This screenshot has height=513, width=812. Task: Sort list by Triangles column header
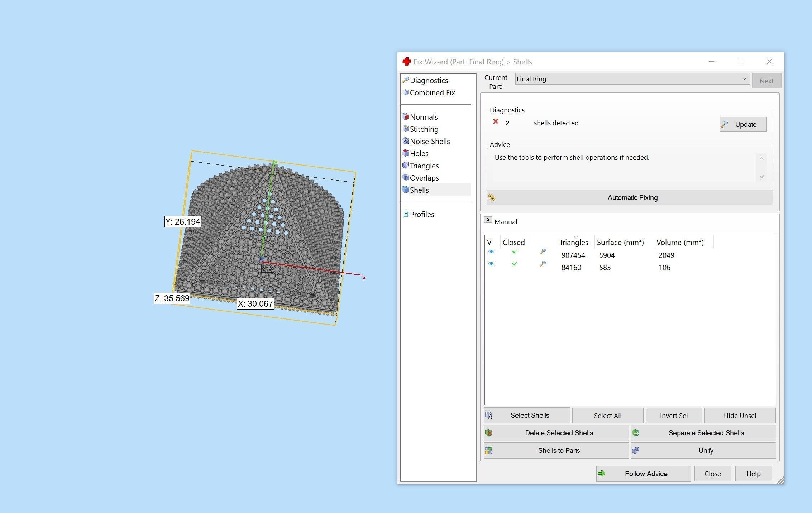click(574, 243)
